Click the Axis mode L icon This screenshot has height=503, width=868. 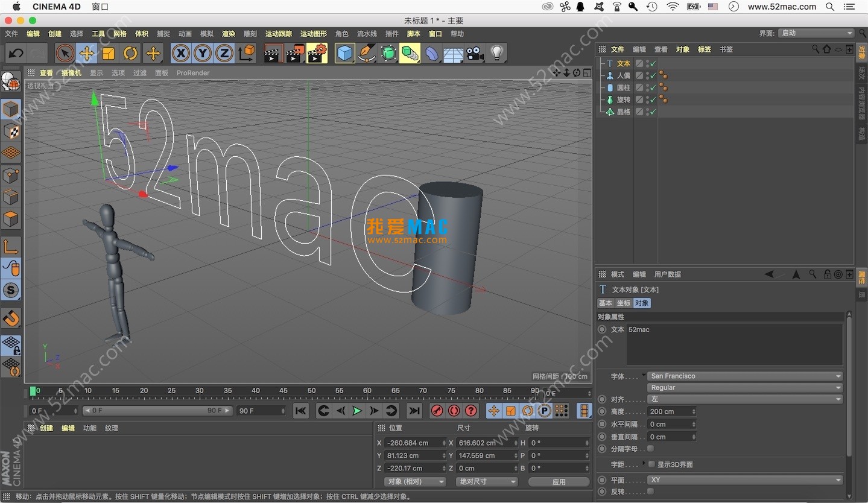pos(11,246)
